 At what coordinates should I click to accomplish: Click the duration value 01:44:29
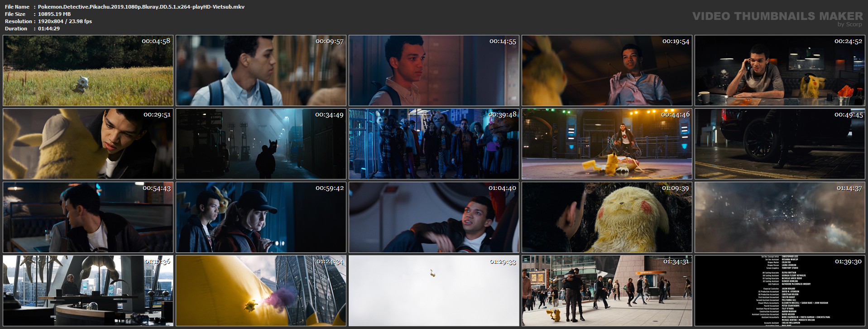(49, 29)
